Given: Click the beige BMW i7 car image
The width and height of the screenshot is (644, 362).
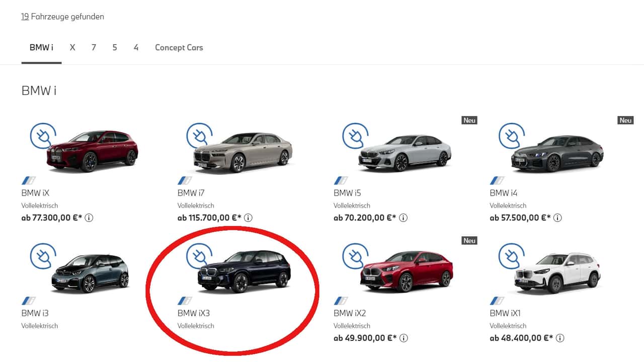Looking at the screenshot, I should pyautogui.click(x=243, y=152).
